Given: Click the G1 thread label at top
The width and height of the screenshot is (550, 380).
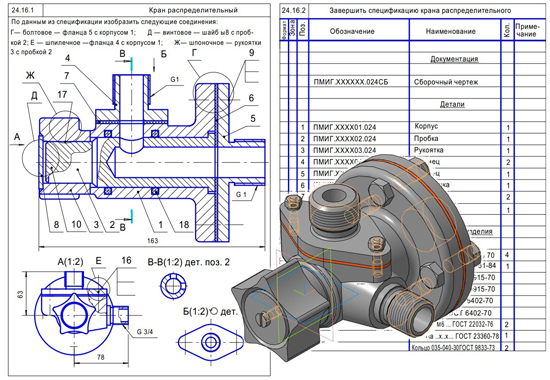Looking at the screenshot, I should pos(175,80).
